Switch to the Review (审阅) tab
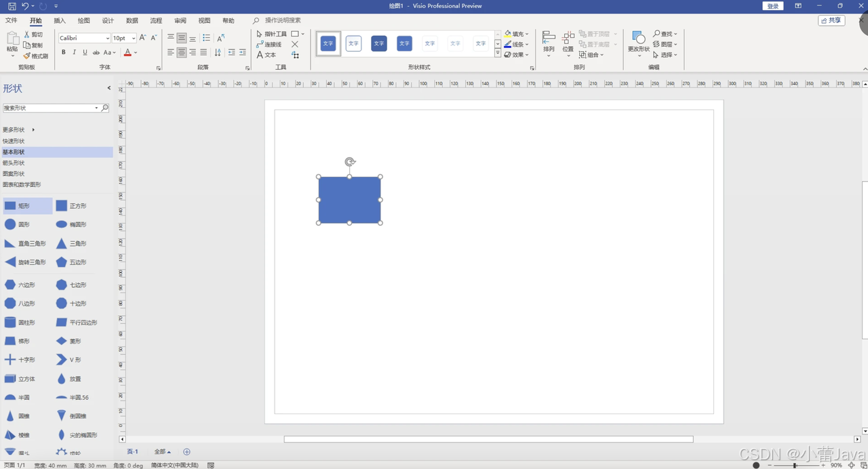This screenshot has width=868, height=469. click(180, 21)
